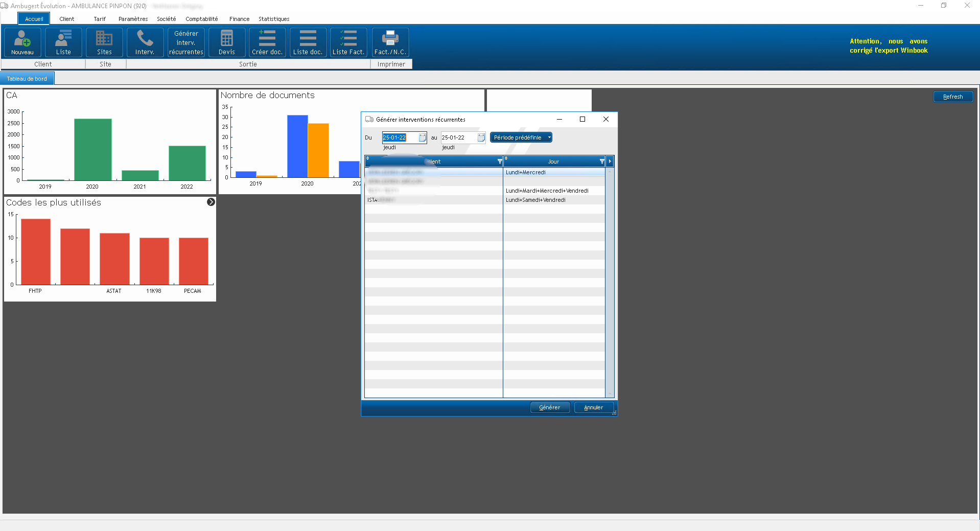Click the Annuler button
Image resolution: width=980 pixels, height=531 pixels.
pos(593,407)
